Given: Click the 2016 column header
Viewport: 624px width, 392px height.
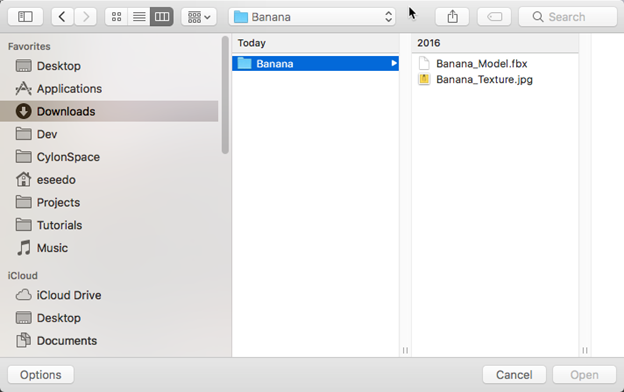Looking at the screenshot, I should coord(495,43).
